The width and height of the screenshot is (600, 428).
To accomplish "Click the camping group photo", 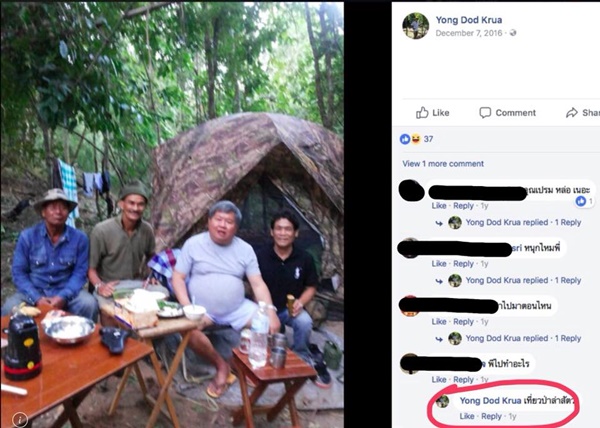I will click(x=172, y=214).
